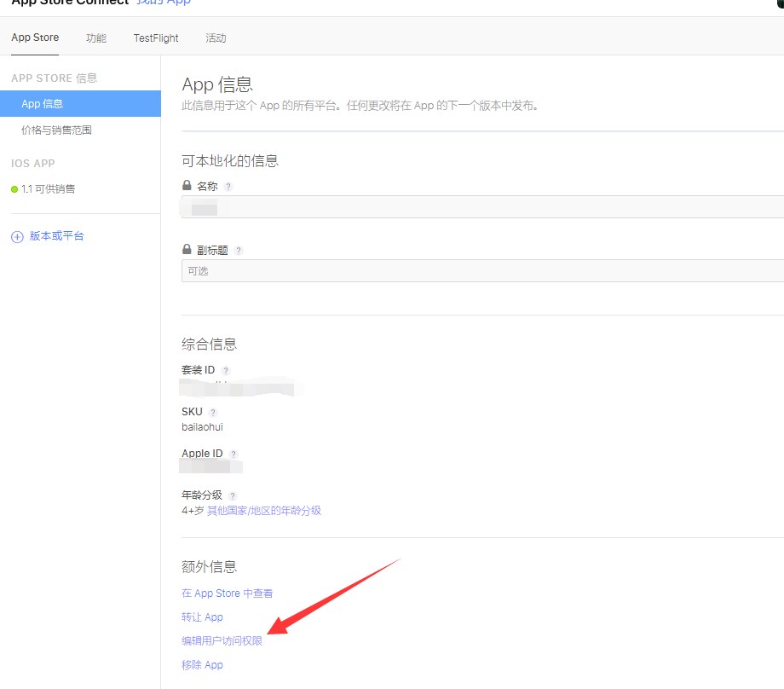Click the help icon next to 年龄分级

point(233,496)
